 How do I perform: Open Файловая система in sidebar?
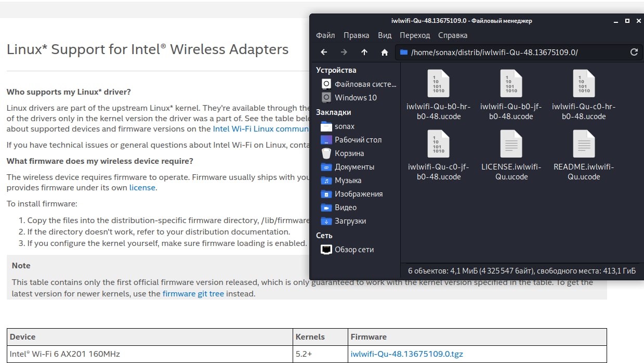[x=358, y=84]
